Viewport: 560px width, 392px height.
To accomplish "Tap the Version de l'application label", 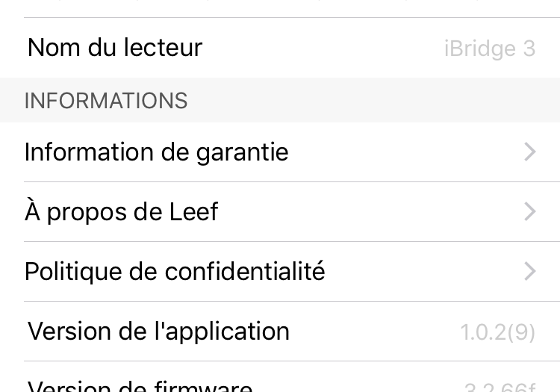I will point(158,331).
